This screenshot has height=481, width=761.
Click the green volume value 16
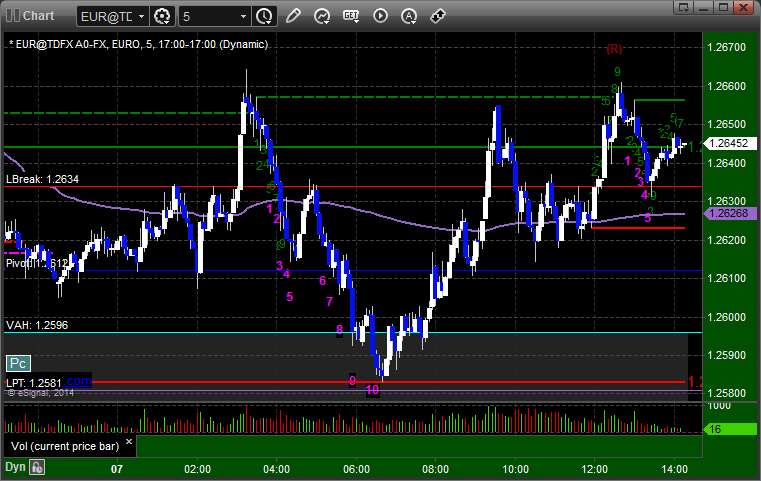[730, 429]
